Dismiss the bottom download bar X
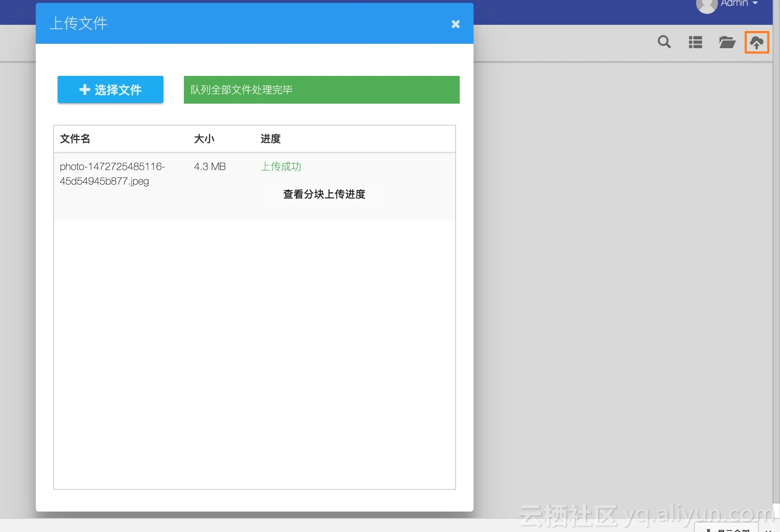The height and width of the screenshot is (532, 780). pos(768,530)
